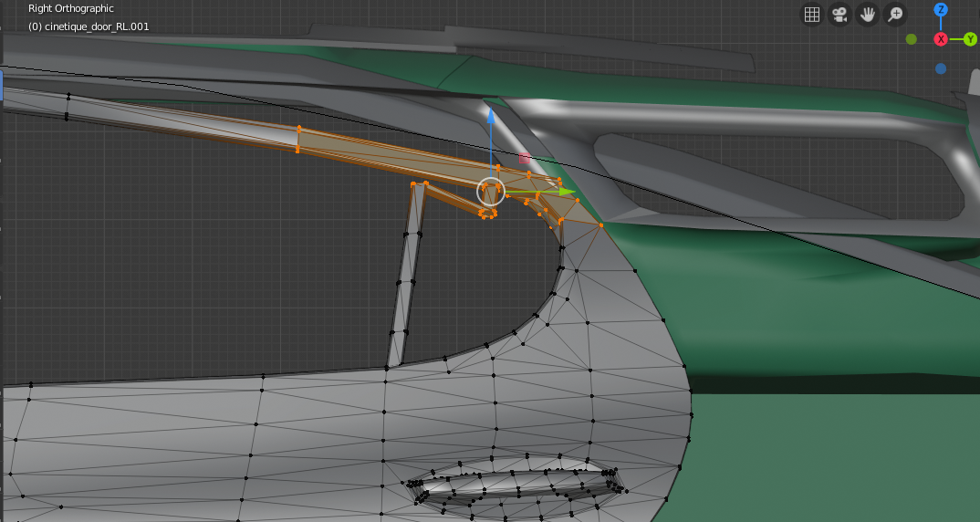
Task: Activate the zoom view magnifier icon
Action: (x=895, y=15)
